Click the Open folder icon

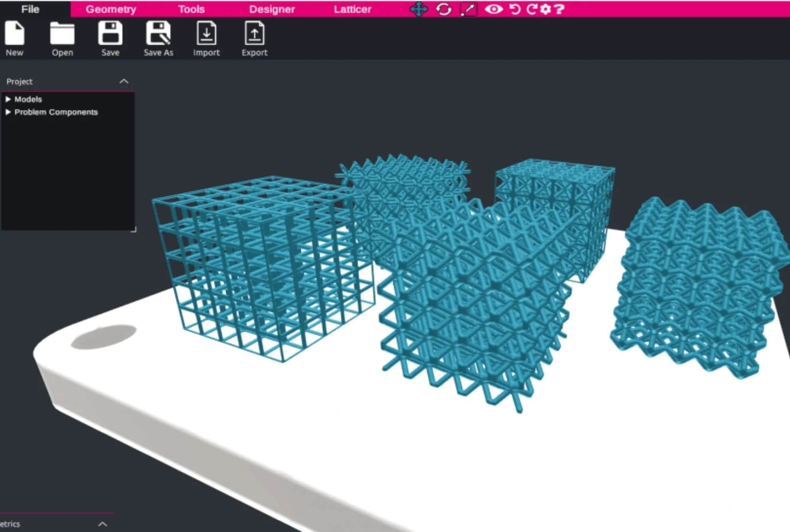[x=62, y=34]
